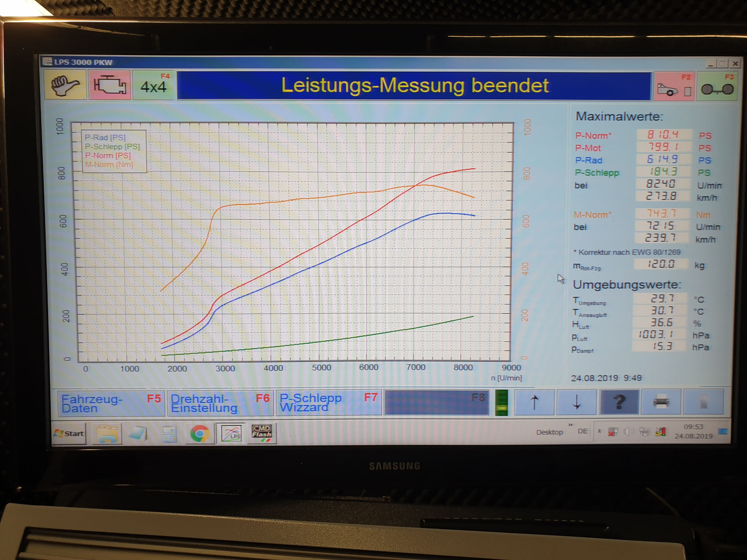Open Drehzahl-Einstellung F6 button
This screenshot has width=747, height=560.
pos(220,403)
